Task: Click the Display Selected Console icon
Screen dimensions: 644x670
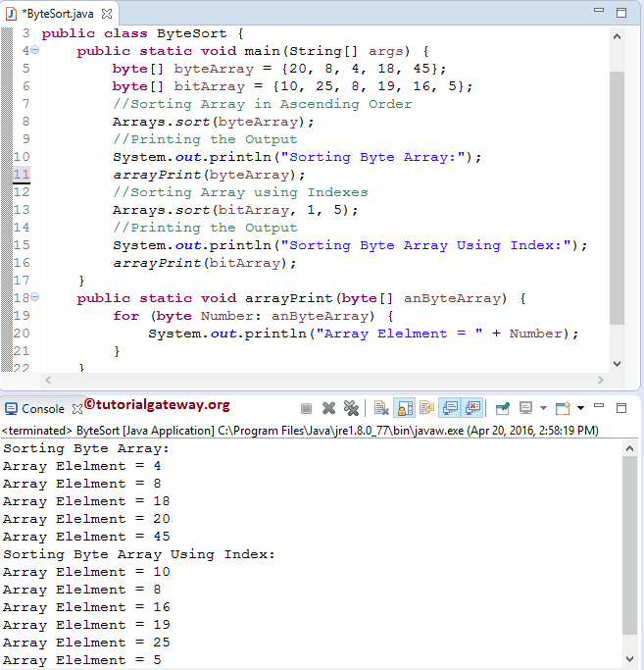Action: (525, 408)
